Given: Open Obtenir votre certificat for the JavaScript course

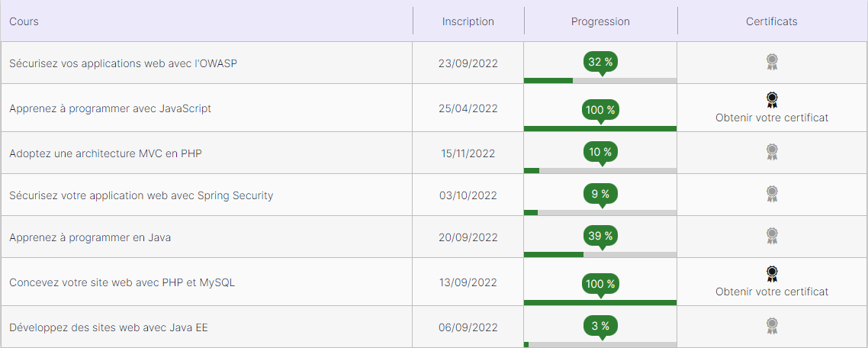Looking at the screenshot, I should (772, 118).
